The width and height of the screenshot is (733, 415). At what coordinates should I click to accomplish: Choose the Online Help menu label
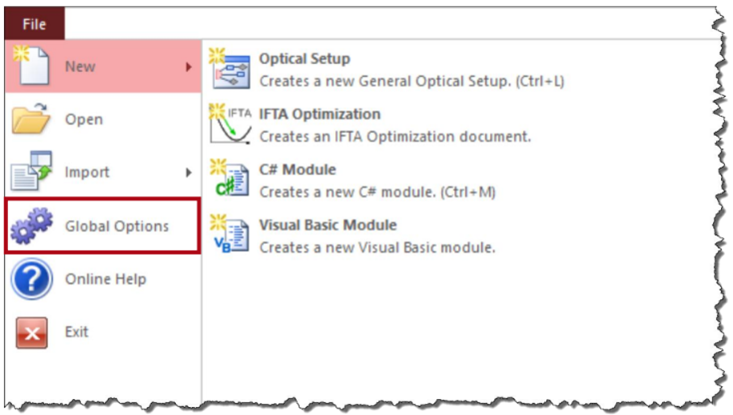pos(106,279)
